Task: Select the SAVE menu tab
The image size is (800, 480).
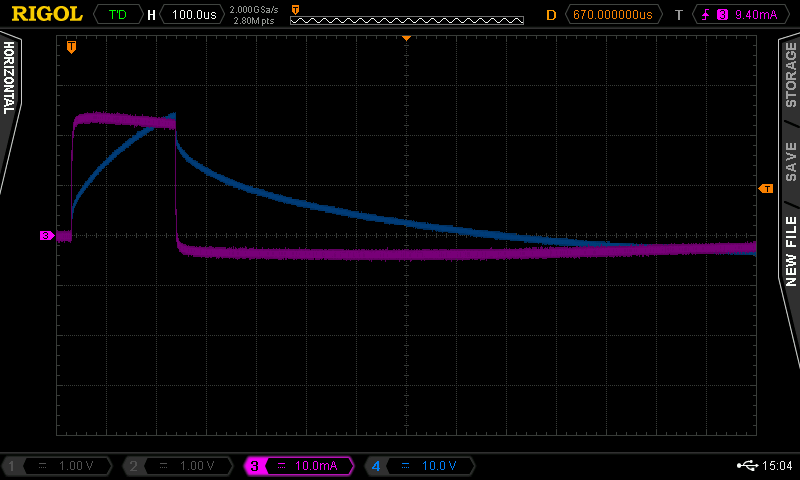Action: 790,162
